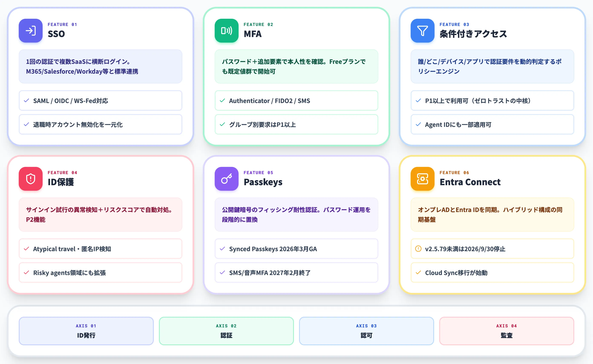Click the SSO card heading

[x=56, y=34]
